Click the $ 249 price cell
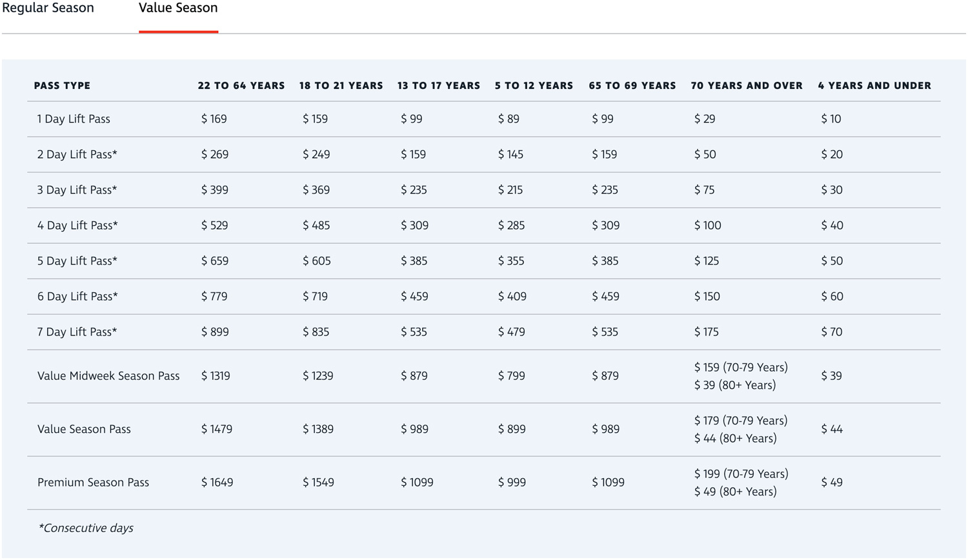Screen dimensions: 968x560 tap(316, 155)
